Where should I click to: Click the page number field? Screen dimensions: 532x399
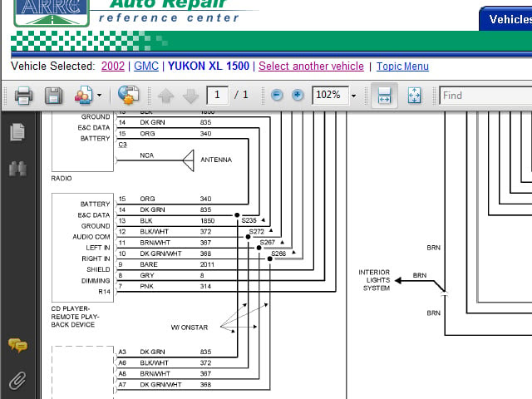point(217,95)
